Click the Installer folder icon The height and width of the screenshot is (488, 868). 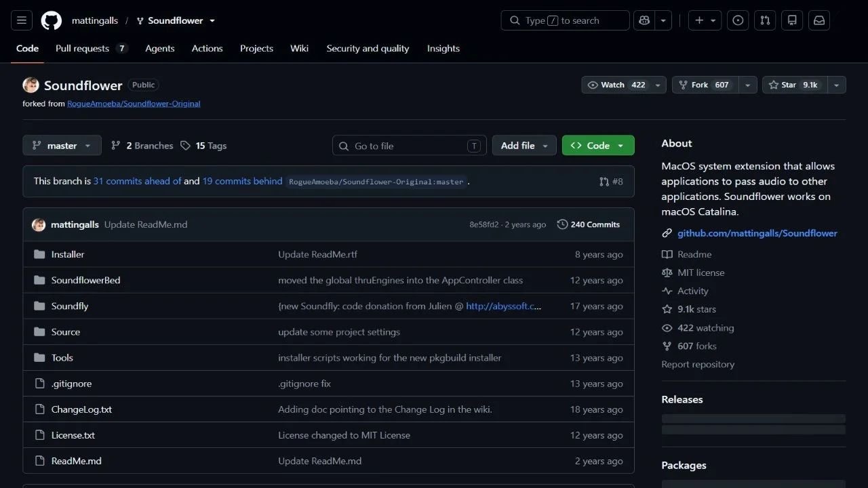(39, 254)
